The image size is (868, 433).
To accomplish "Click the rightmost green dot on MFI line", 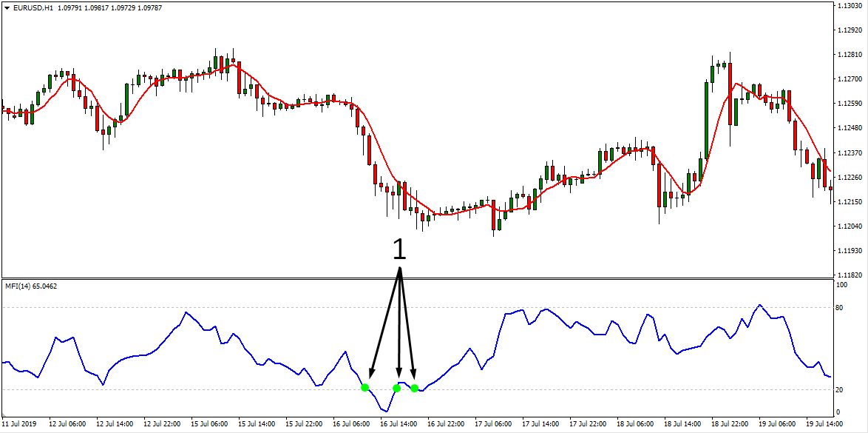I will click(x=414, y=388).
